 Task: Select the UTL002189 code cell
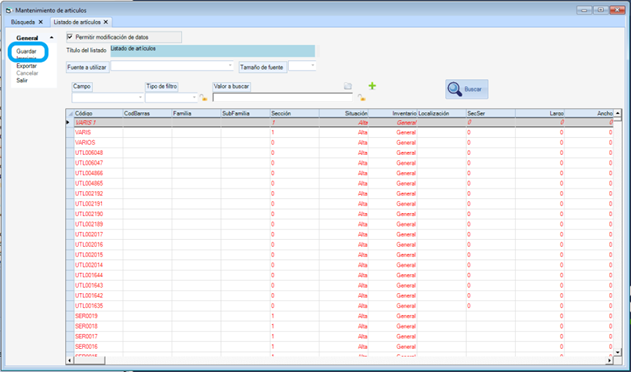tap(99, 224)
